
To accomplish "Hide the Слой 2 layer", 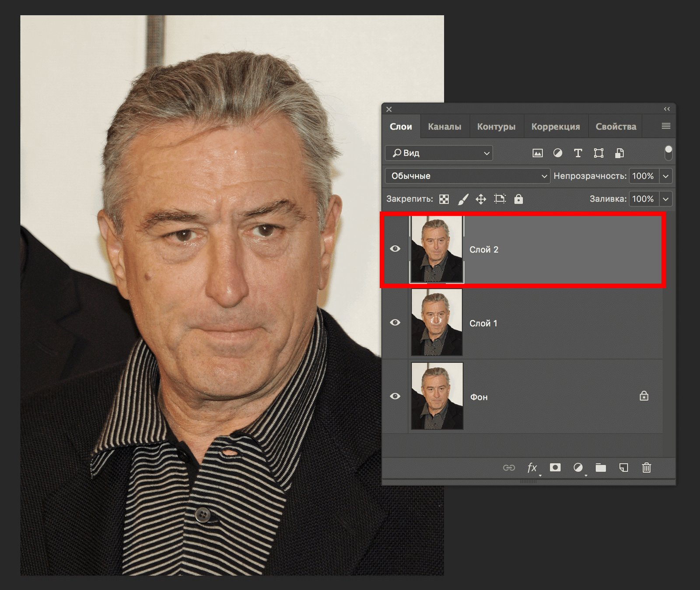I will coord(395,249).
